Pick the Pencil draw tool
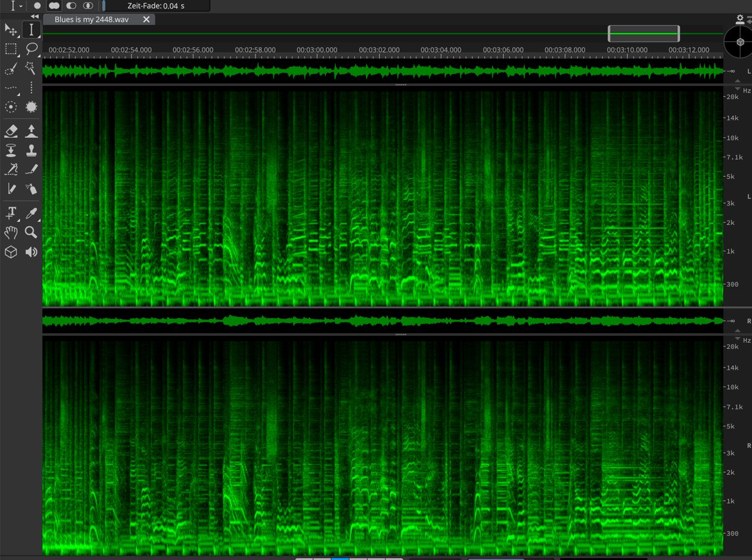752x560 pixels. (31, 169)
